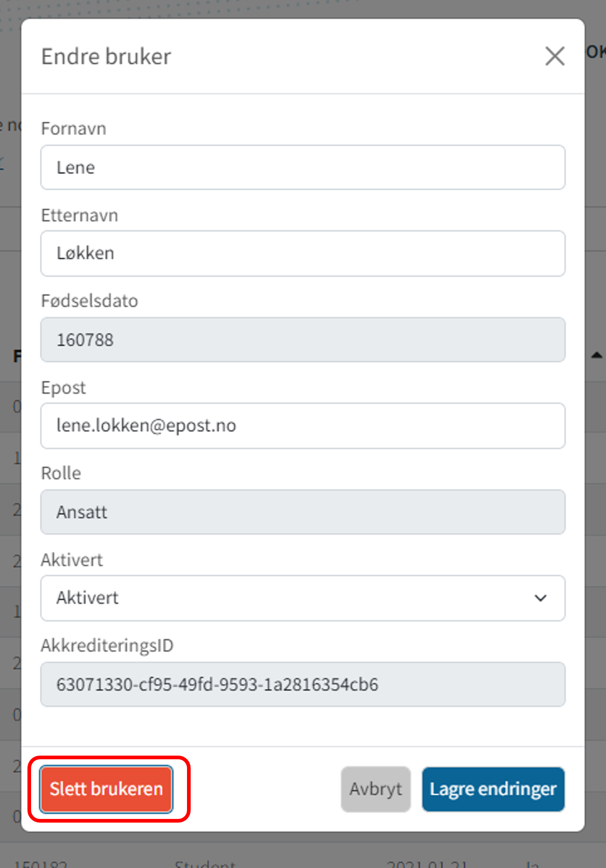Click the Fødselsdato label
The width and height of the screenshot is (606, 868).
90,301
